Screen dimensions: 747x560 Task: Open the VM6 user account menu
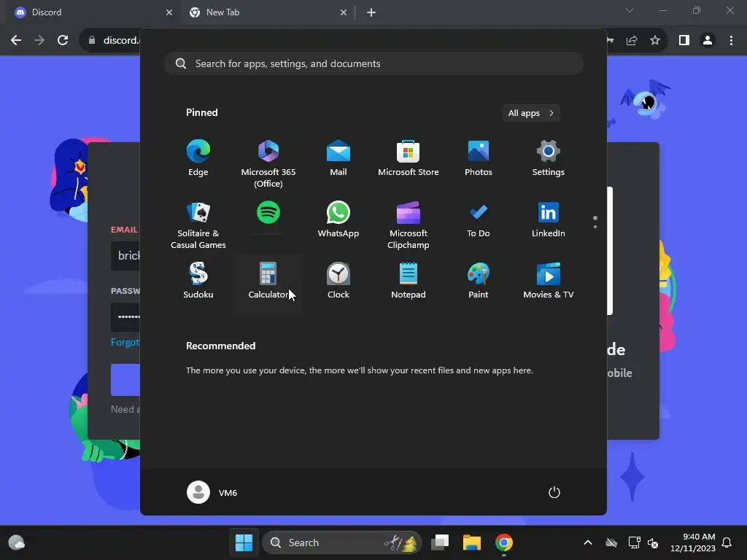212,492
